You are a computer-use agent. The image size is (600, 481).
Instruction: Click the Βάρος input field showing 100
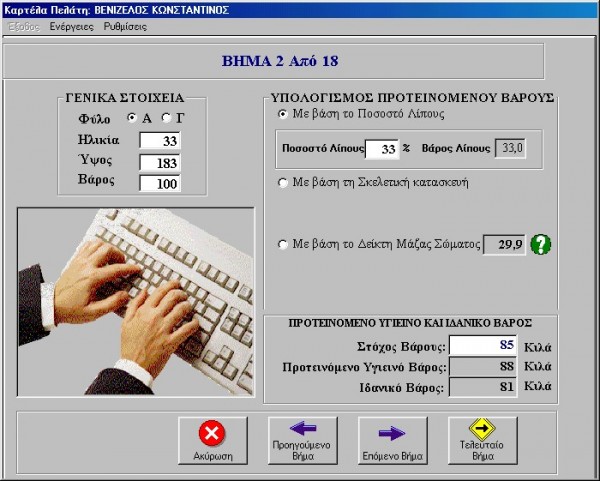pos(160,183)
